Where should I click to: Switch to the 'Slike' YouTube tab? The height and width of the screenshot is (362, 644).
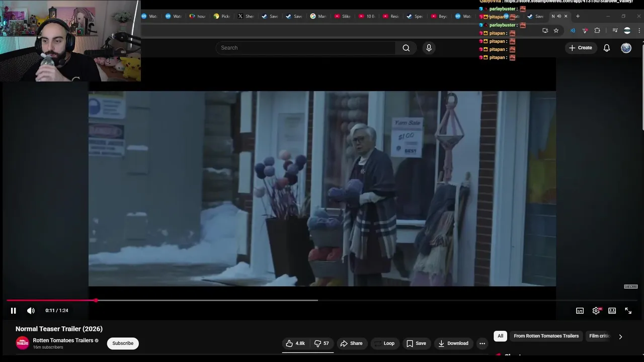[x=342, y=16]
